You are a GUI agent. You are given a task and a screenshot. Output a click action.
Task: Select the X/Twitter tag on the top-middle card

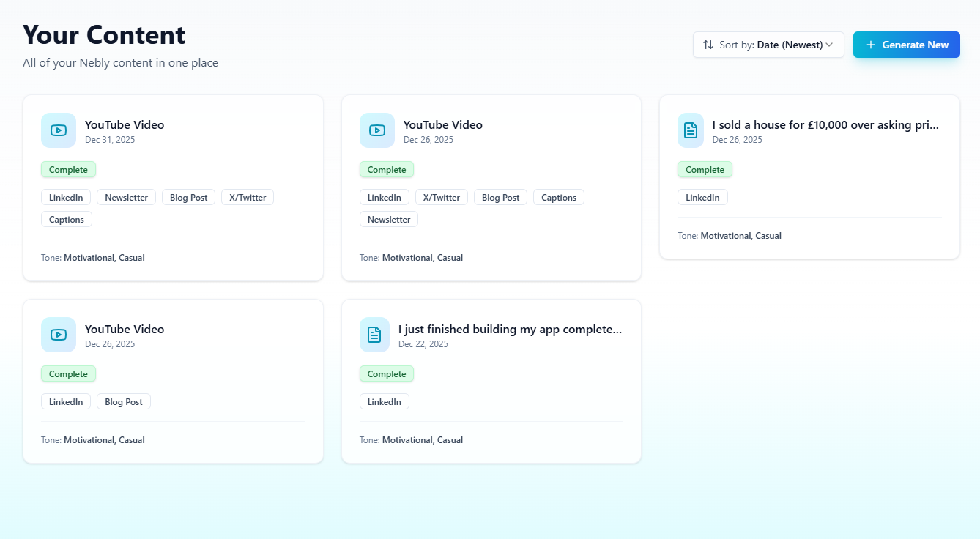[x=441, y=197]
